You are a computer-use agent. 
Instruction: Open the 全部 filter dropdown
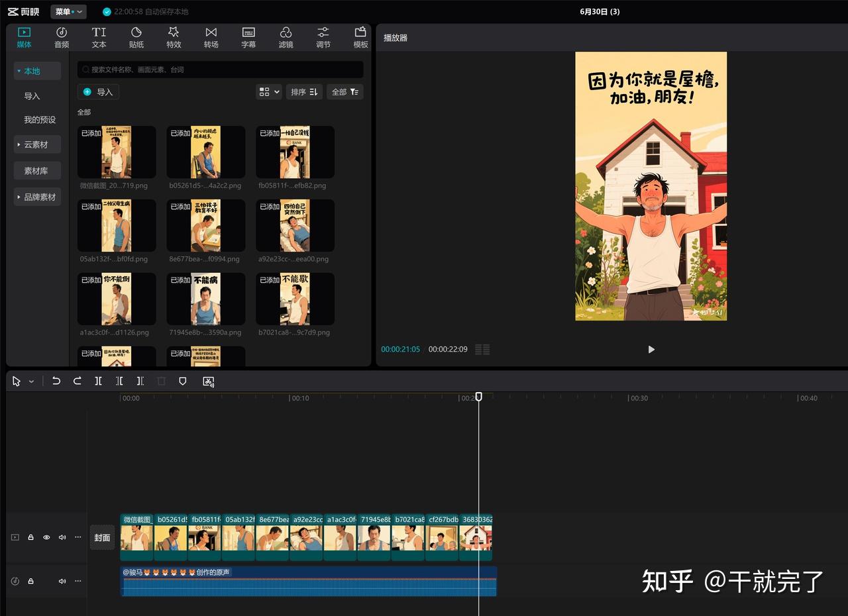click(x=344, y=92)
